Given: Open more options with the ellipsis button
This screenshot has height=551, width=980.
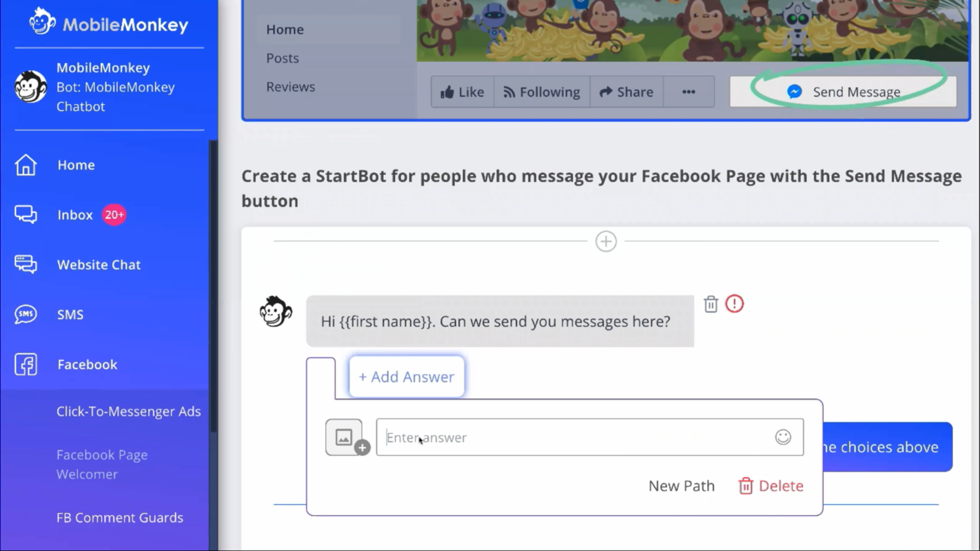Looking at the screenshot, I should 688,91.
